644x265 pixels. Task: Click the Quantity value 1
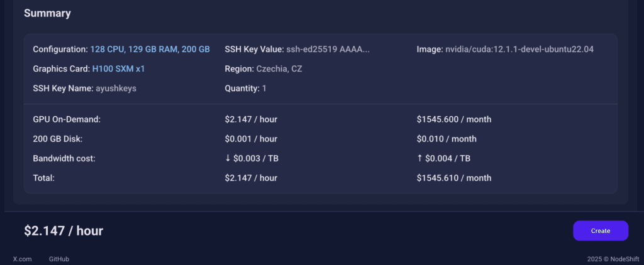(x=264, y=89)
